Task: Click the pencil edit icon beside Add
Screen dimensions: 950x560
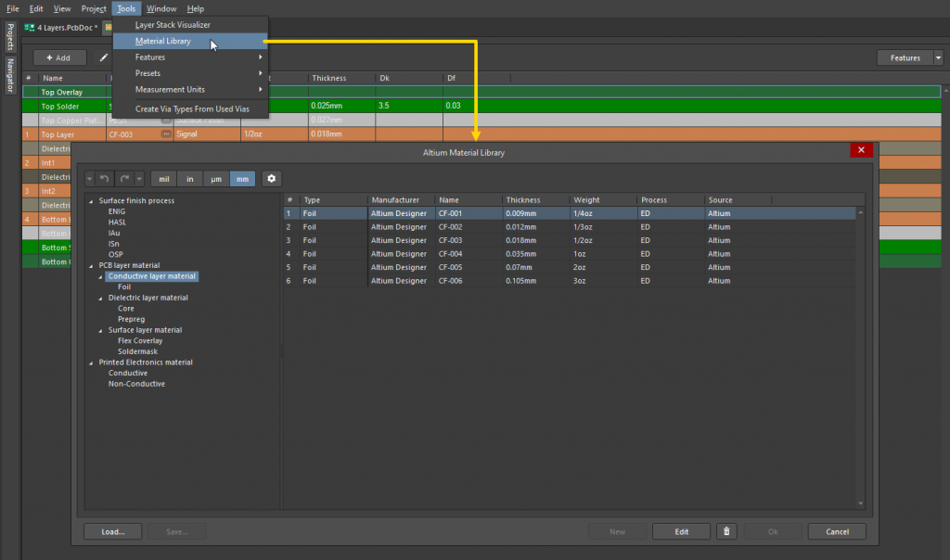Action: [x=104, y=57]
